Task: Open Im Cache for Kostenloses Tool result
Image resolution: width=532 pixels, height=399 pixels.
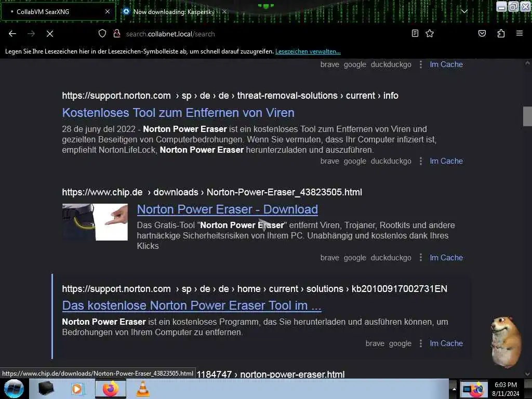Action: tap(446, 161)
